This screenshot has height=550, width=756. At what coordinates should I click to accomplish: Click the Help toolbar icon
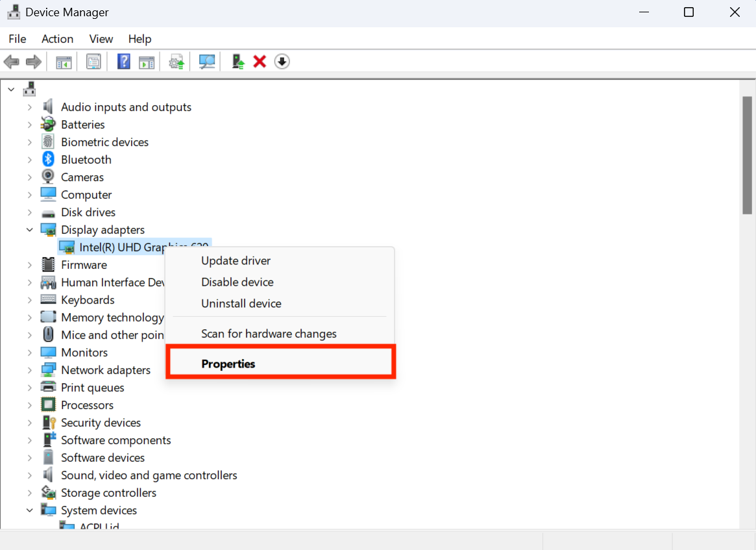tap(123, 61)
